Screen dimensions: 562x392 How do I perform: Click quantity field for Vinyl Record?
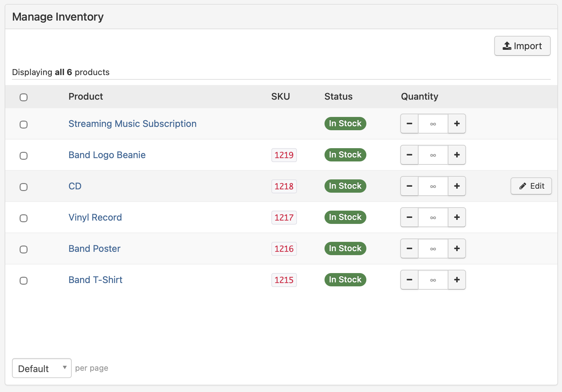click(x=433, y=217)
